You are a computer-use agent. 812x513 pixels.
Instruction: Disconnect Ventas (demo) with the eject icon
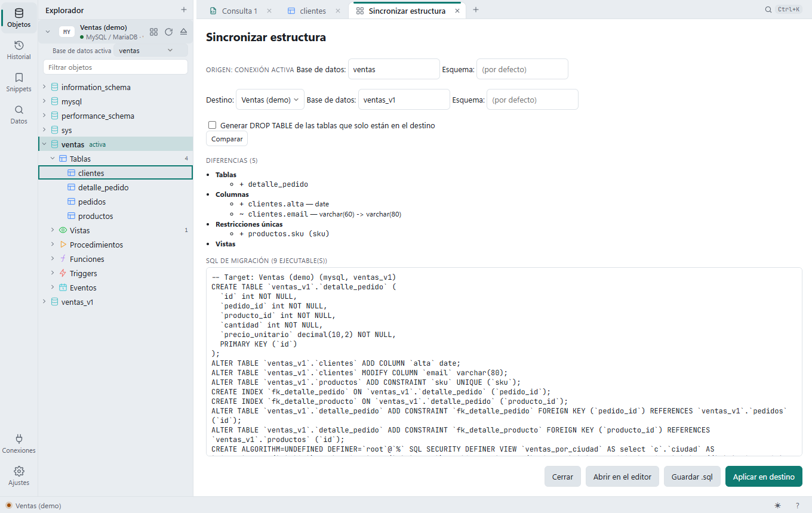pos(183,32)
